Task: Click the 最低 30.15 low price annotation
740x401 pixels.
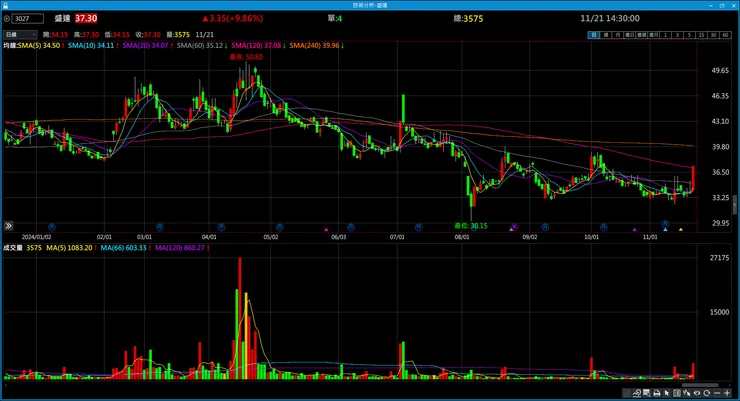Action: [x=471, y=226]
